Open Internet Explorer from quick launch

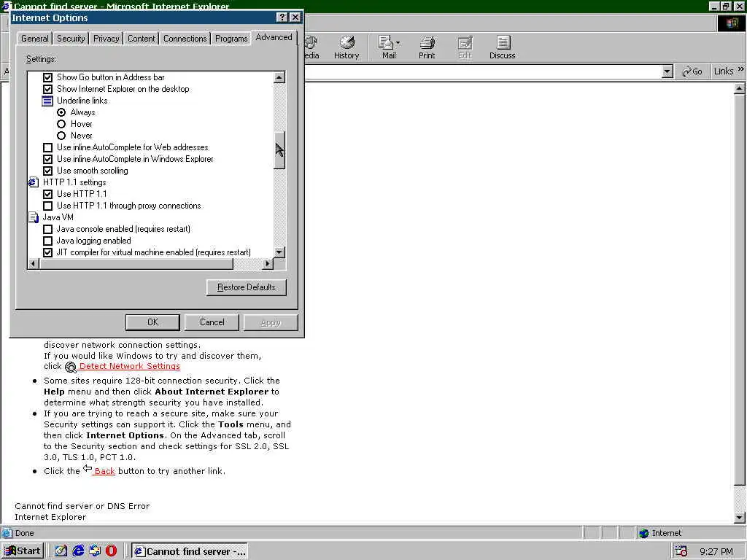tap(78, 551)
